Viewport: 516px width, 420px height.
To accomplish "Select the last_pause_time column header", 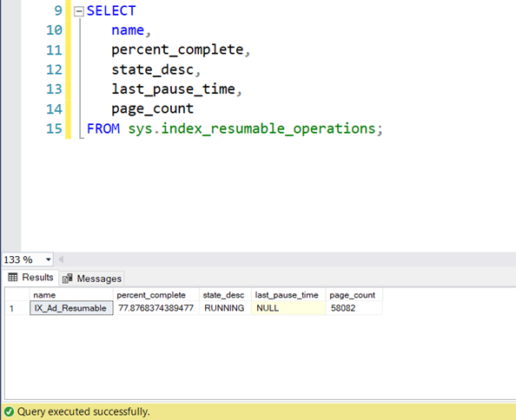I will pos(288,295).
